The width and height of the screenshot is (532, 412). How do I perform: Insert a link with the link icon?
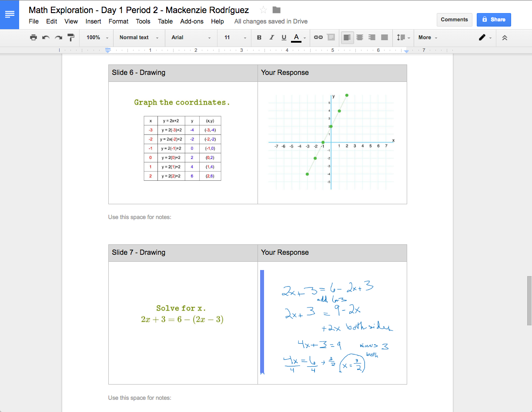[318, 37]
